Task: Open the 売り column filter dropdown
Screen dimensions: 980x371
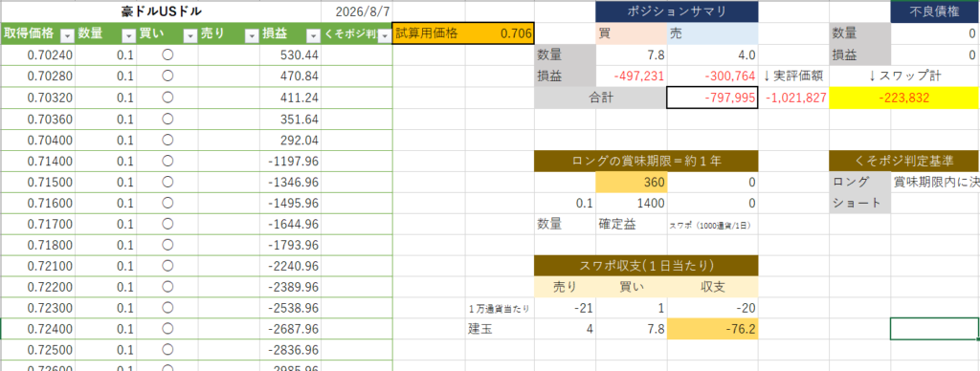Action: 252,34
